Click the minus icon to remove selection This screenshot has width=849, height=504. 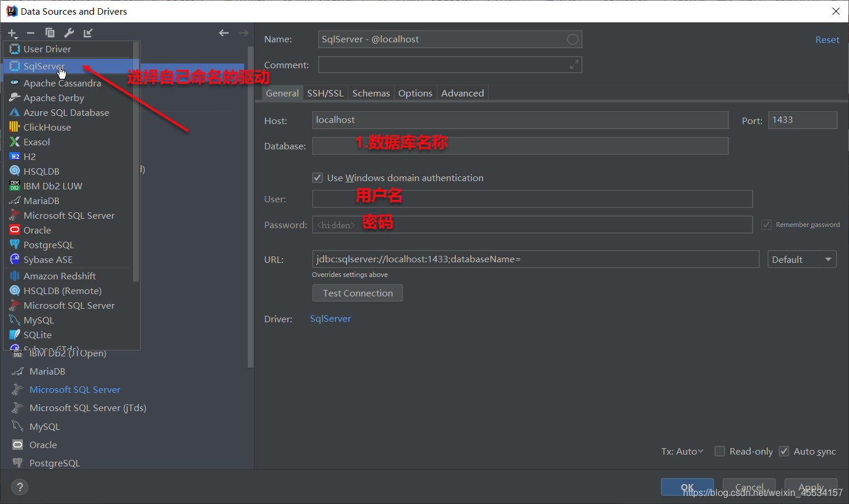(x=31, y=33)
